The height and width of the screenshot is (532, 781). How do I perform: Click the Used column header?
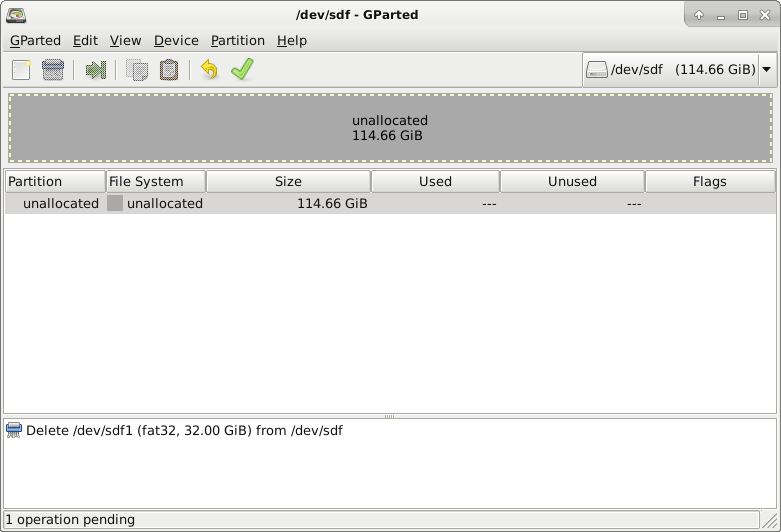[x=435, y=181]
